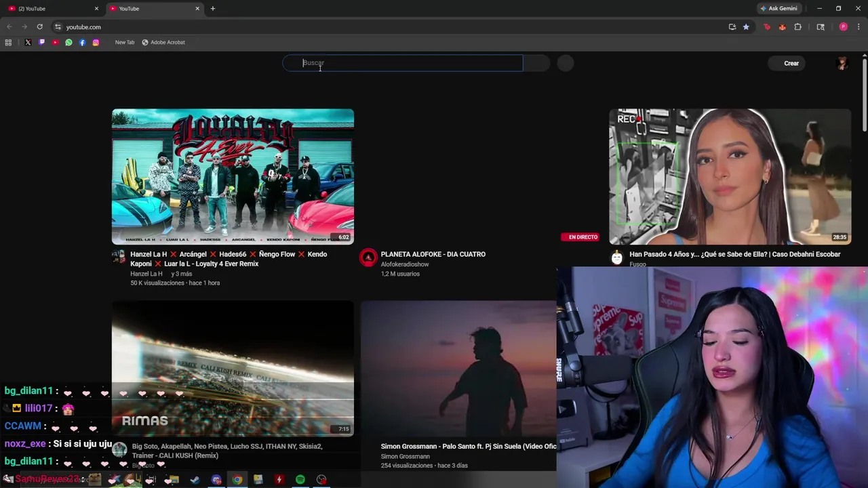This screenshot has width=868, height=488.
Task: Open the red lightning-bolt app in taskbar
Action: click(x=279, y=480)
